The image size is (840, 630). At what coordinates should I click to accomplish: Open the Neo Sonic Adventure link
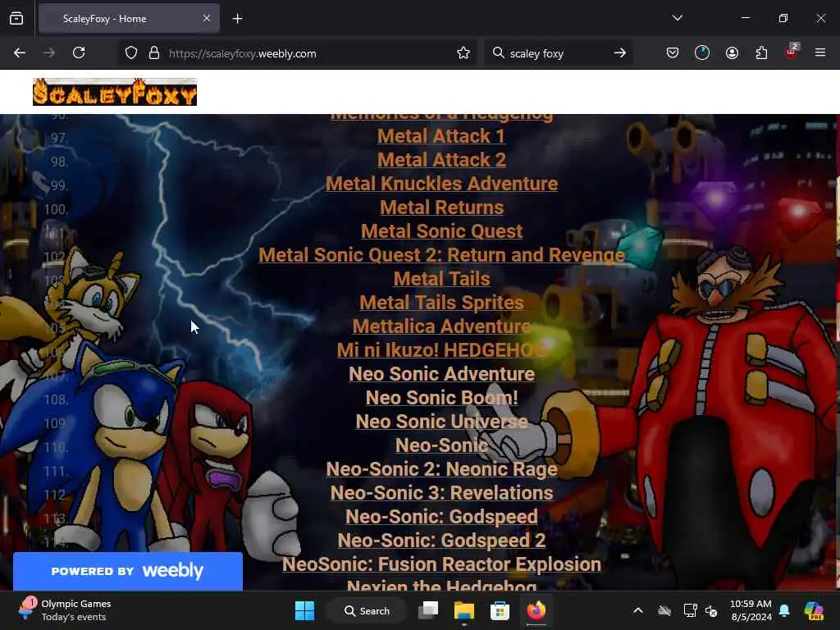pyautogui.click(x=441, y=374)
